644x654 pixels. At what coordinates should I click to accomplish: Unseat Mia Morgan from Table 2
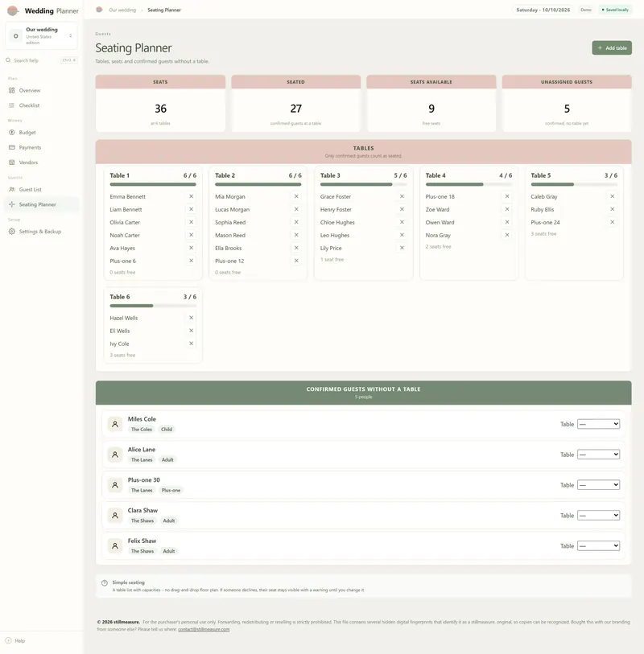pyautogui.click(x=296, y=196)
